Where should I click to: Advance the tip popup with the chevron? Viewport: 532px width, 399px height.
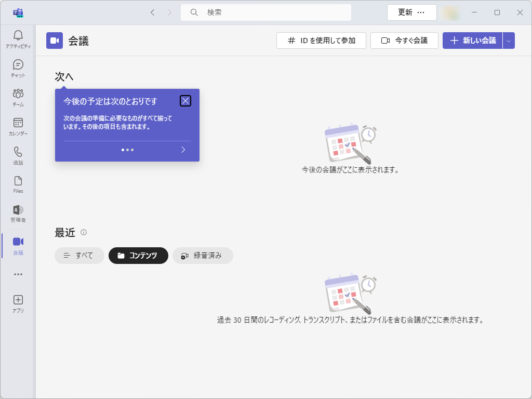(x=183, y=150)
